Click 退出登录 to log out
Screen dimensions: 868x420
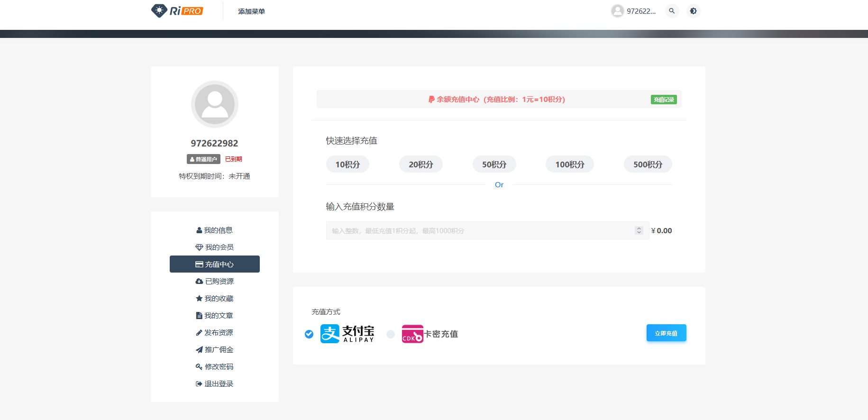pos(214,384)
